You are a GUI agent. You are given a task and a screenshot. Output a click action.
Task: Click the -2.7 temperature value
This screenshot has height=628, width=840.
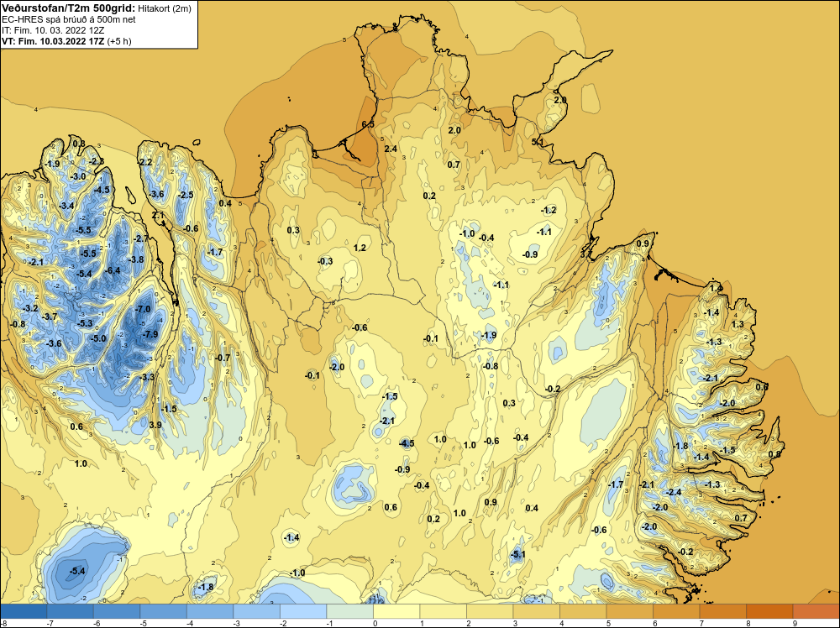[x=139, y=238]
